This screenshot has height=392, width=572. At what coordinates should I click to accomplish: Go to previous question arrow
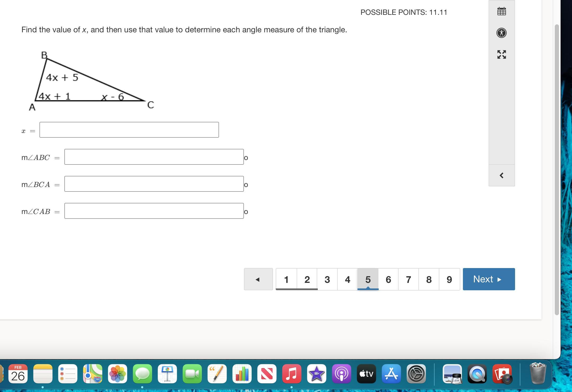click(x=258, y=279)
